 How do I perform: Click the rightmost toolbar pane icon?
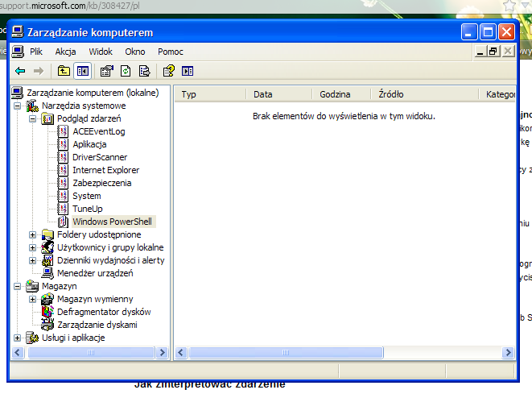click(x=188, y=71)
